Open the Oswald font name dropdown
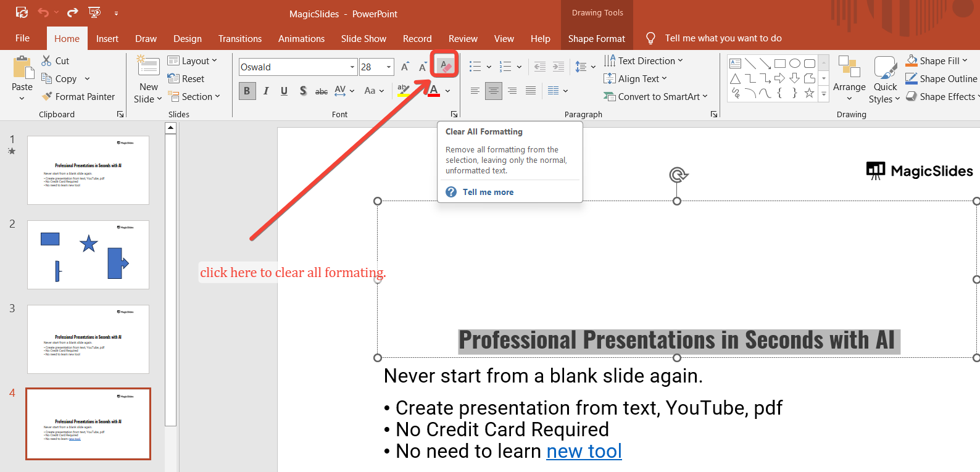 coord(352,67)
